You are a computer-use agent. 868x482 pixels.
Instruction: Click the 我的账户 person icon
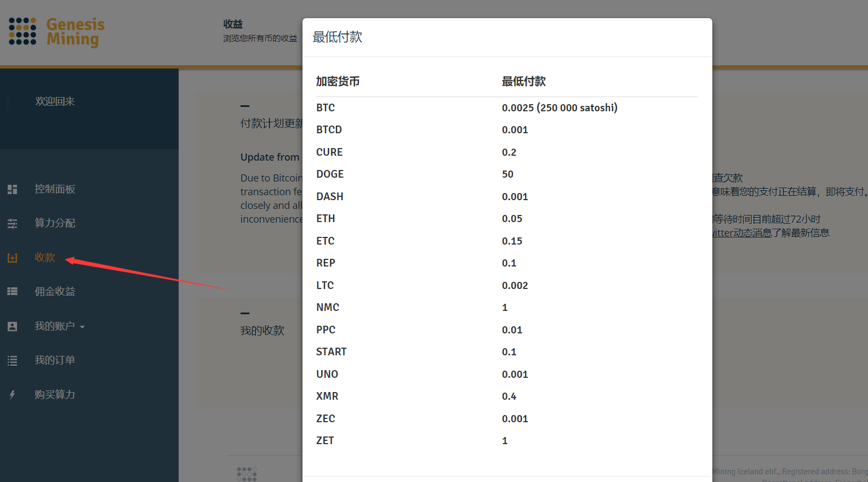click(13, 326)
